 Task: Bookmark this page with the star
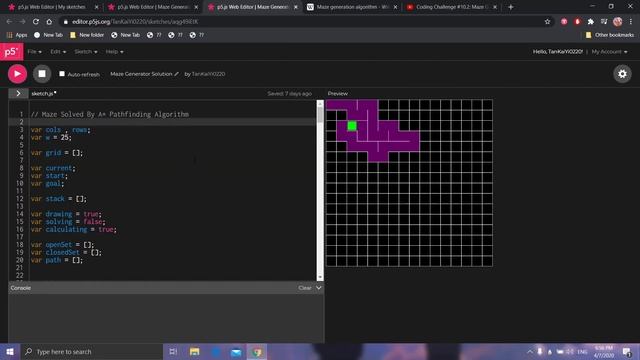547,22
